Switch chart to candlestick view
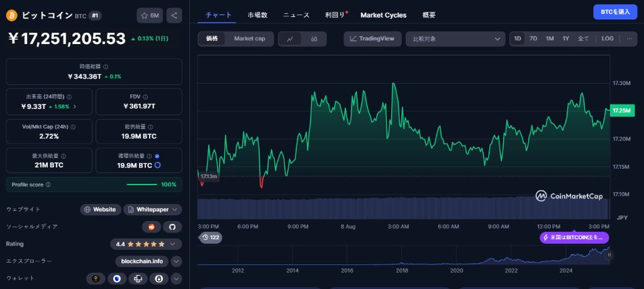644x289 pixels. [x=314, y=39]
